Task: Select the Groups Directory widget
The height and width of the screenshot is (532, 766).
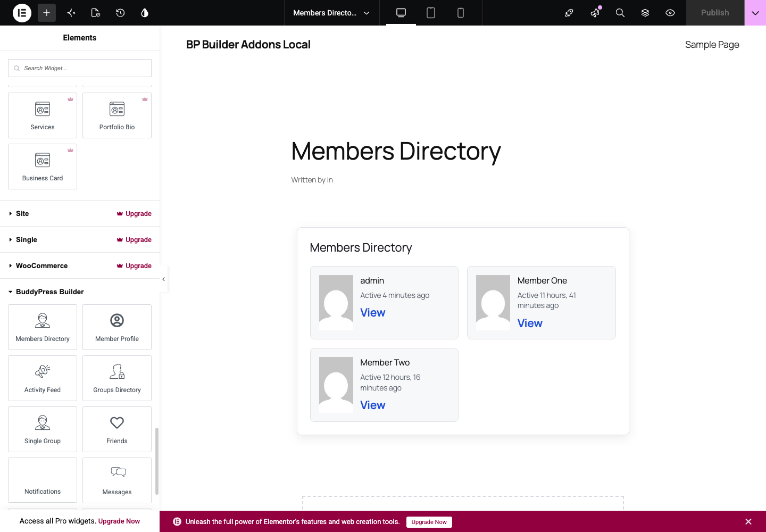Action: coord(117,378)
